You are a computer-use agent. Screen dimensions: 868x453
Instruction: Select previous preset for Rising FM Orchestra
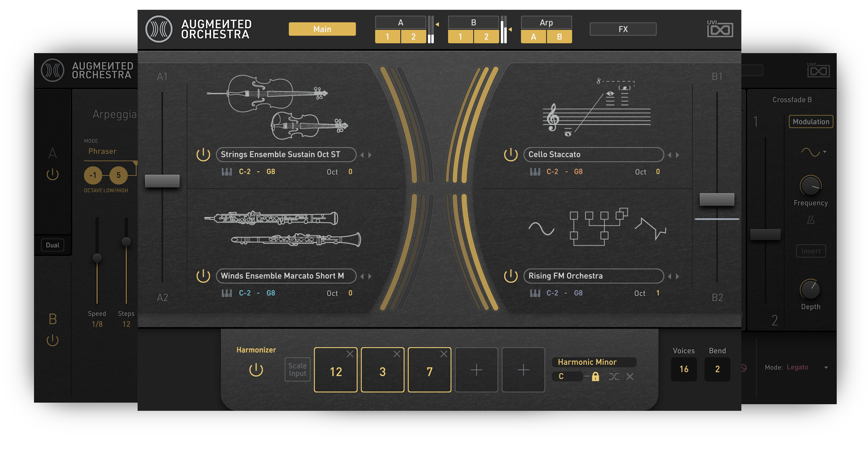pos(670,276)
